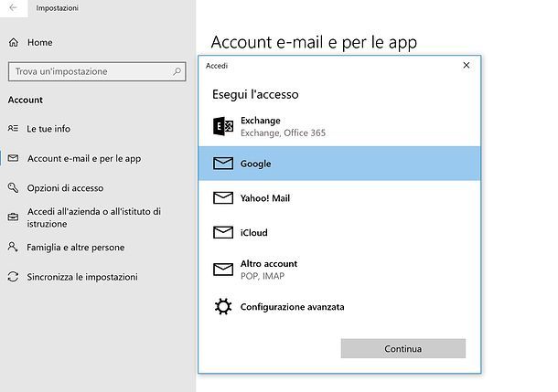Viewport: 558px width, 392px height.
Task: Focus the Trova un'impostazione search box
Action: pos(97,71)
